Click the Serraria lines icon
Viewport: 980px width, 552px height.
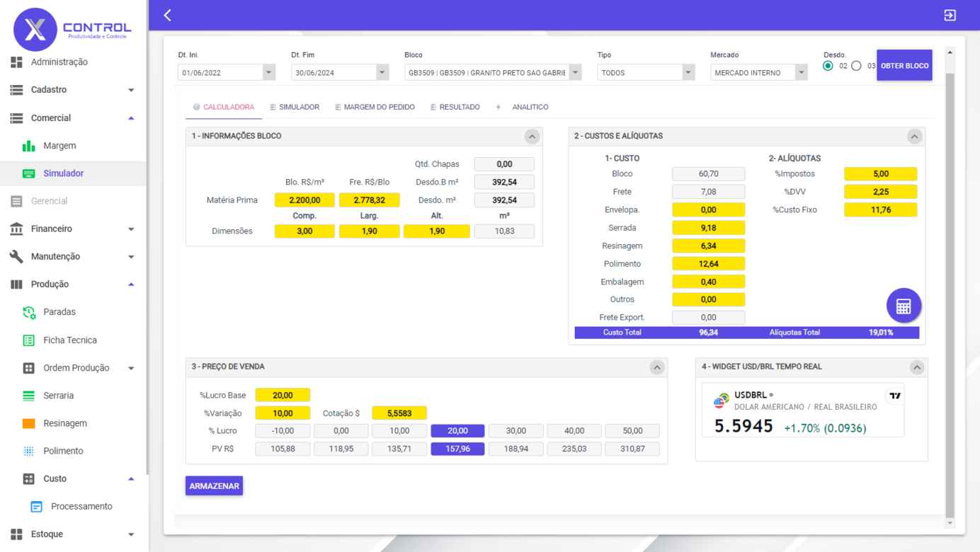click(28, 396)
